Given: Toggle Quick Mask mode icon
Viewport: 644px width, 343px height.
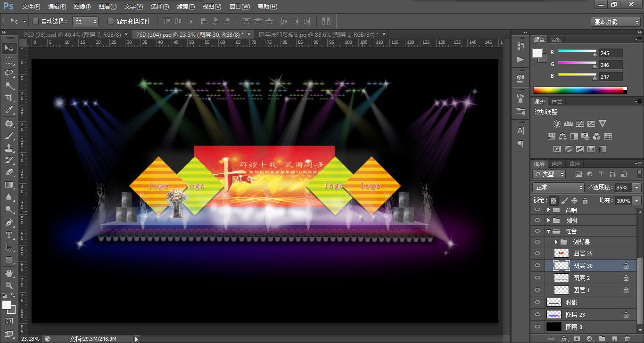Looking at the screenshot, I should tap(8, 321).
